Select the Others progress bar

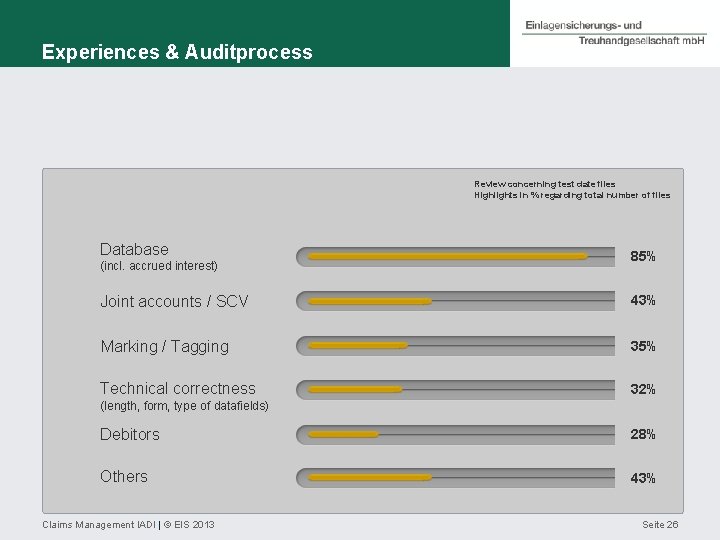pyautogui.click(x=456, y=478)
